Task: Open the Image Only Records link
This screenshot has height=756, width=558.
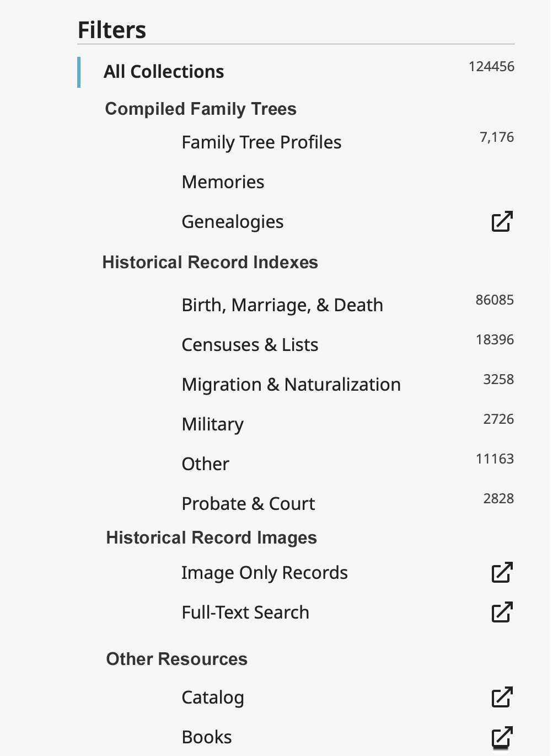Action: (x=264, y=573)
